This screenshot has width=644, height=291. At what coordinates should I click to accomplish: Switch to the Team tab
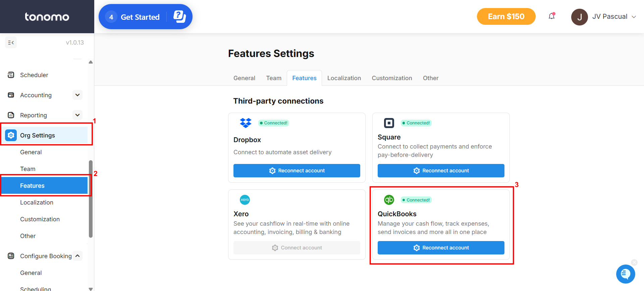274,78
